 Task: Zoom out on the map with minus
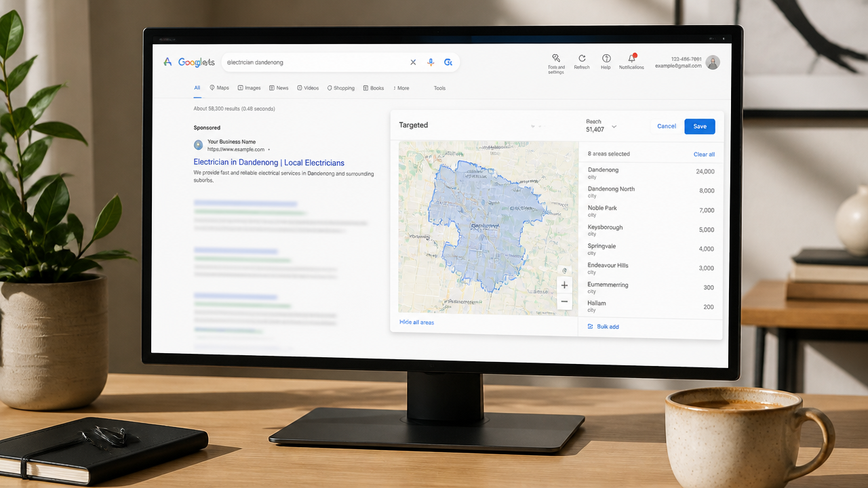pyautogui.click(x=564, y=302)
